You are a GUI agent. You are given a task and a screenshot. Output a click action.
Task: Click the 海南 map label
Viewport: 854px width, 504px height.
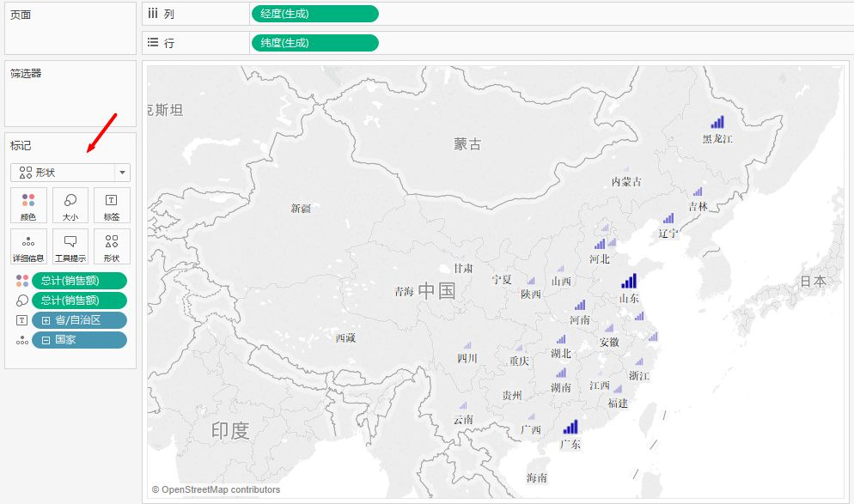(x=536, y=478)
